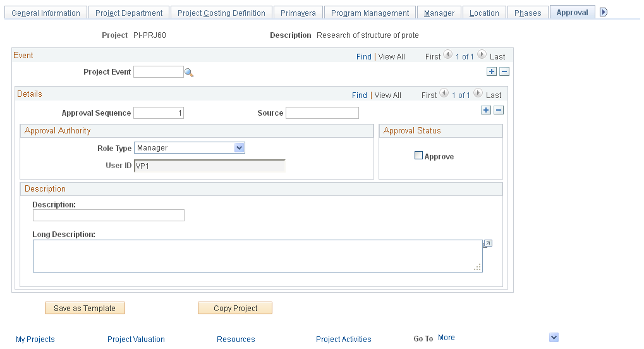Image resolution: width=644 pixels, height=349 pixels.
Task: Click Find in Details section
Action: (x=360, y=95)
